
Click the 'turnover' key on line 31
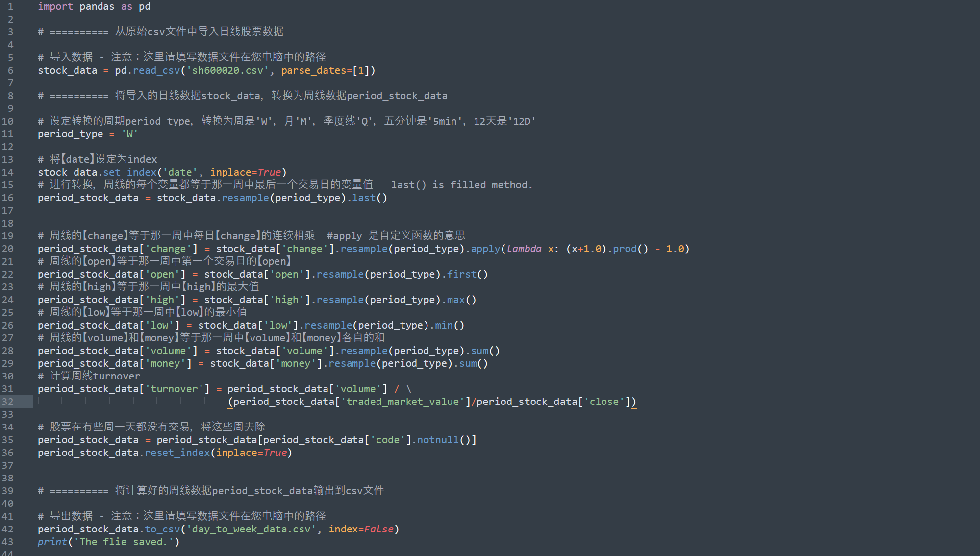(x=174, y=389)
